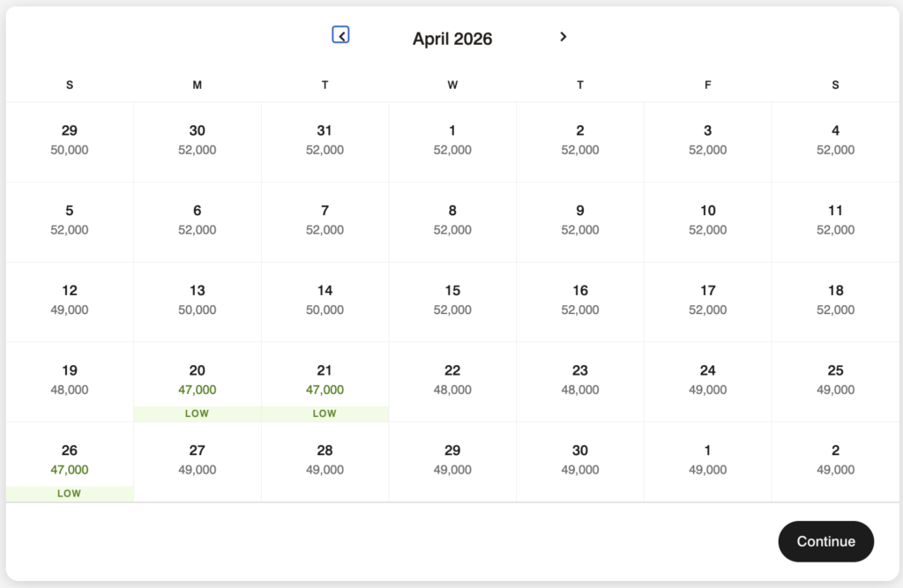Pick Saturday April 25
Screen dimensions: 903x588
click(835, 380)
